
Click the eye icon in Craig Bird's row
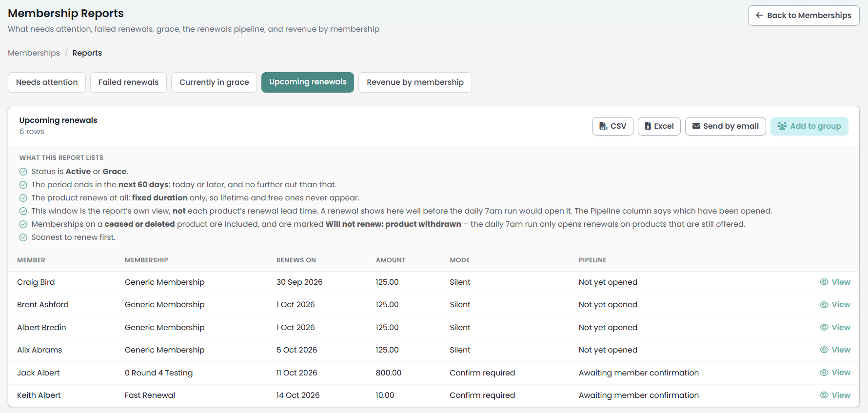coord(824,282)
